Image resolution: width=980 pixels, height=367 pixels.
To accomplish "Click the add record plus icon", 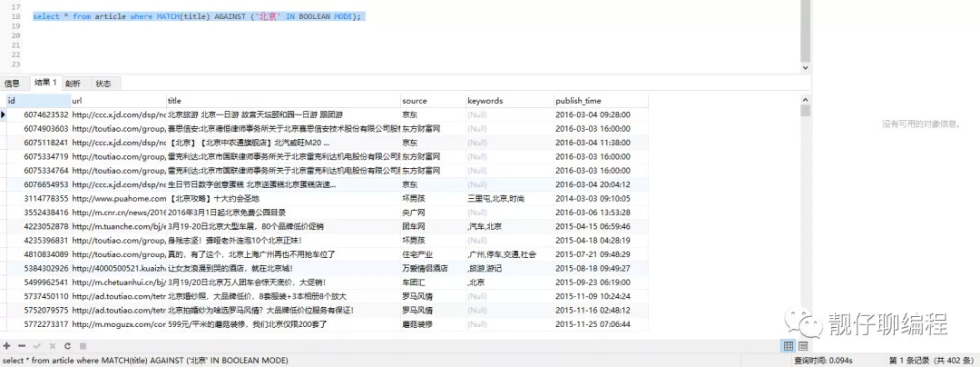I will pyautogui.click(x=7, y=346).
